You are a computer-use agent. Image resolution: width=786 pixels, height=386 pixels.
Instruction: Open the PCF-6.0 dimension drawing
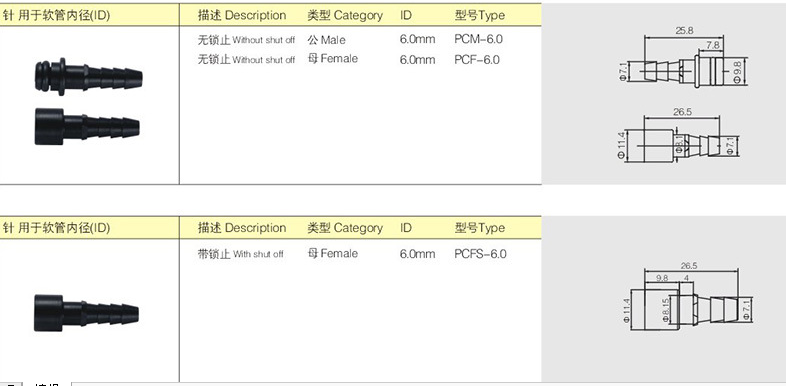click(x=679, y=136)
